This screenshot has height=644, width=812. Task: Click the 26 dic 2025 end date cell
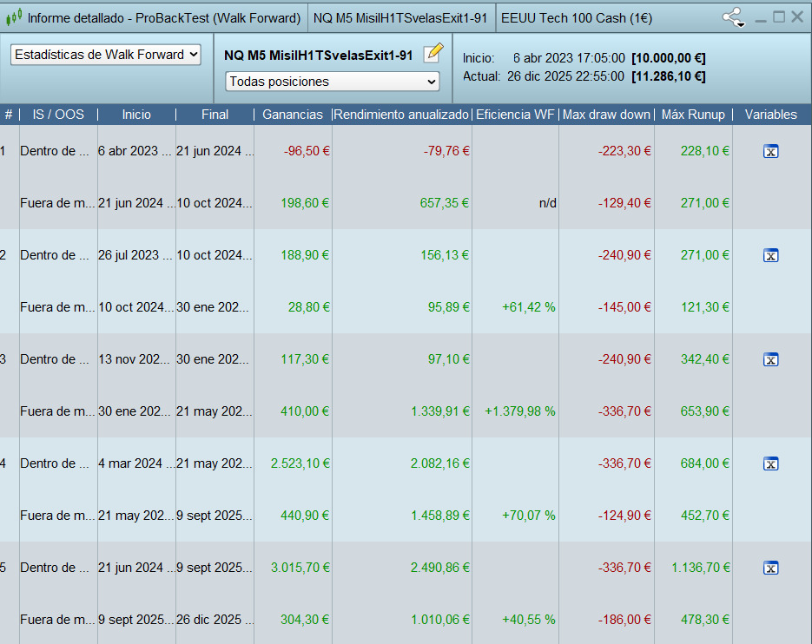[215, 620]
